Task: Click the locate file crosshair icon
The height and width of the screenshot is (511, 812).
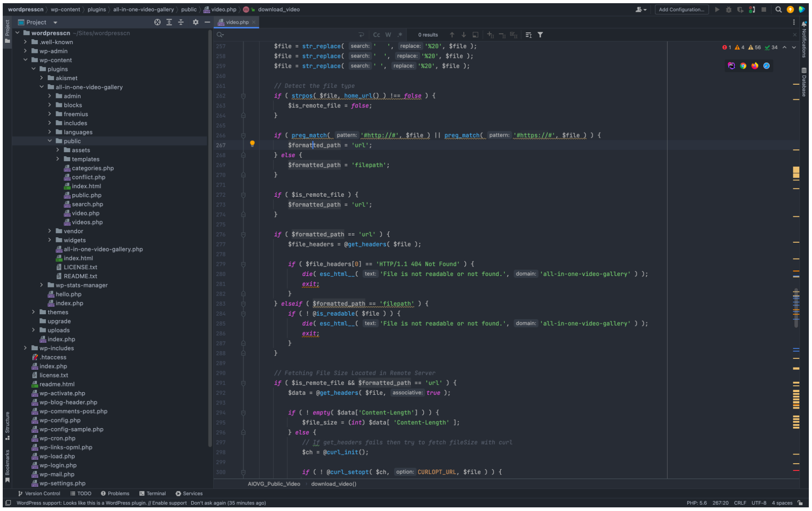Action: point(157,22)
